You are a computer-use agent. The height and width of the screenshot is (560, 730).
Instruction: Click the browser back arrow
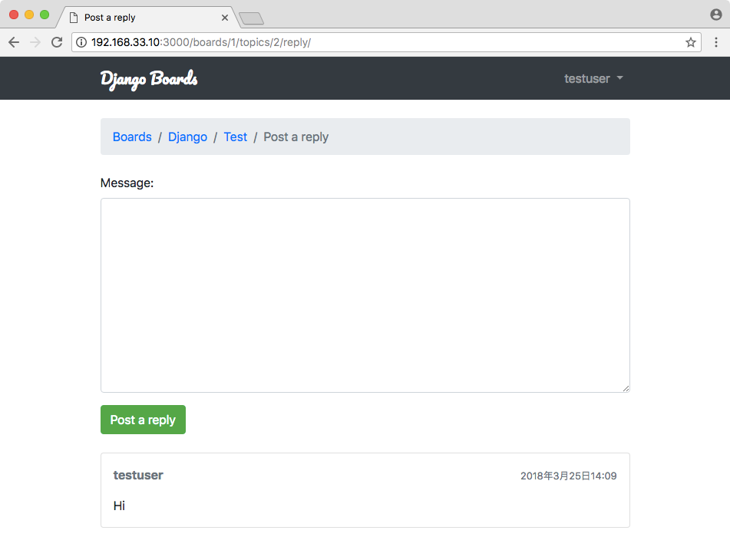(x=14, y=42)
